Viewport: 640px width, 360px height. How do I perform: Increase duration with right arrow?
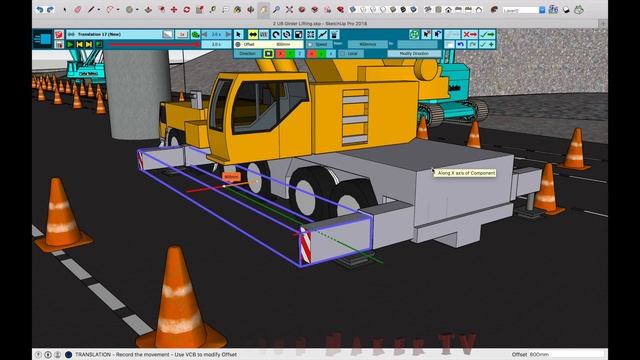click(228, 34)
